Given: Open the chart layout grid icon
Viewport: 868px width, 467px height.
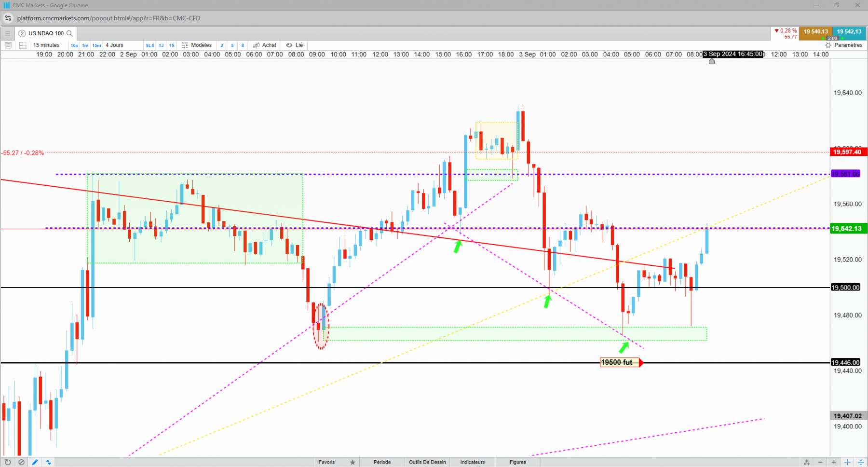Looking at the screenshot, I should [x=23, y=45].
